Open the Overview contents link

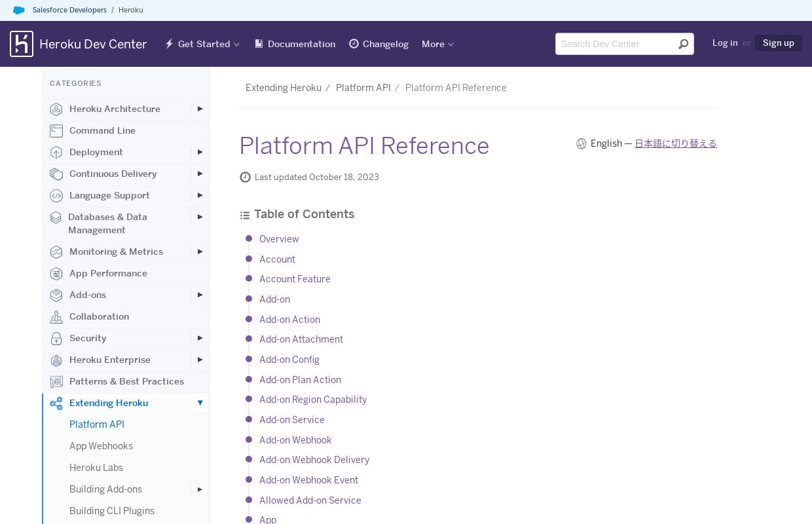pos(279,239)
